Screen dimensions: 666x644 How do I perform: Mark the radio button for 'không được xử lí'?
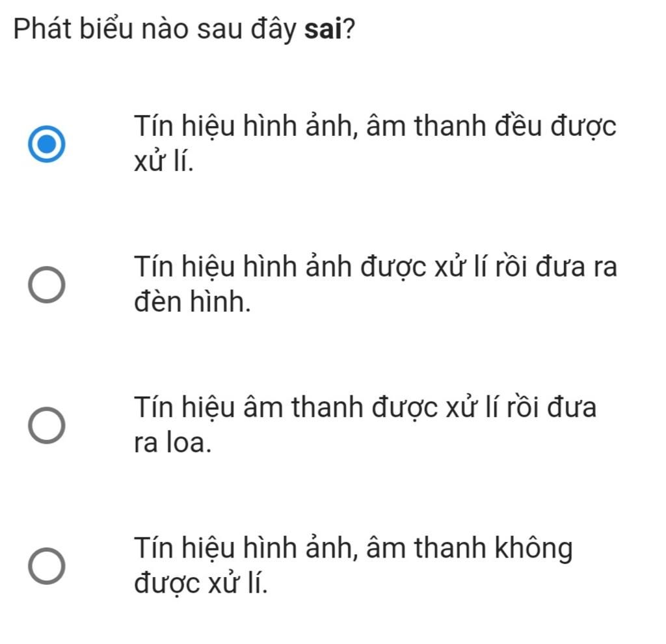(x=46, y=565)
